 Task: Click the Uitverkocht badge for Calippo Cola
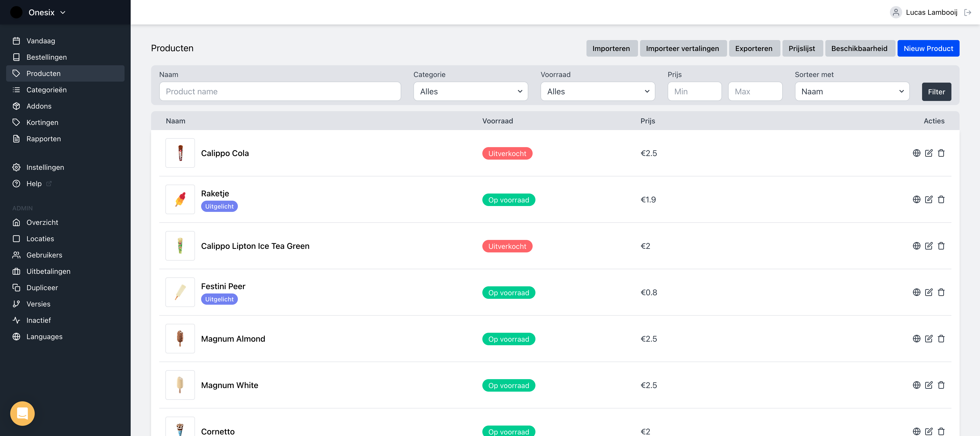coord(507,153)
